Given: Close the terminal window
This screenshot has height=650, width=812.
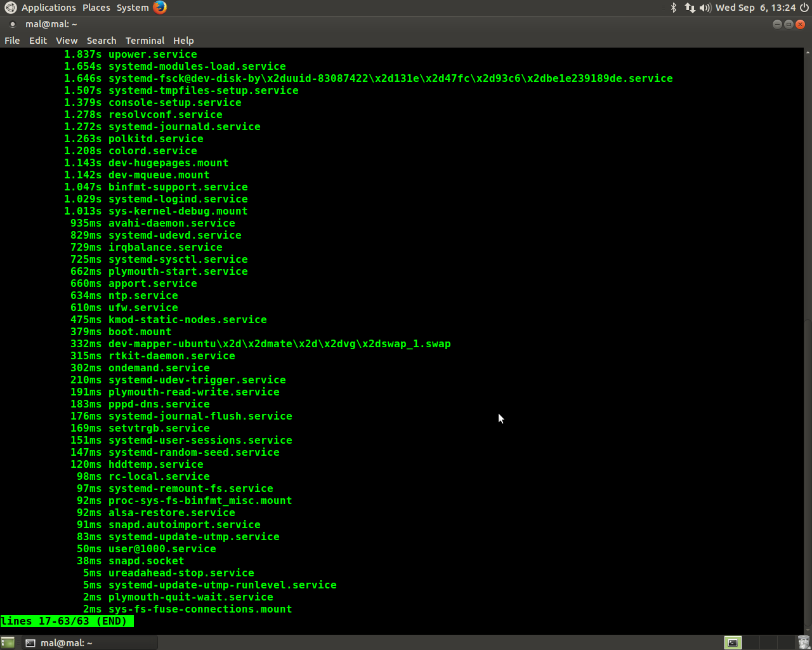Looking at the screenshot, I should (x=800, y=24).
